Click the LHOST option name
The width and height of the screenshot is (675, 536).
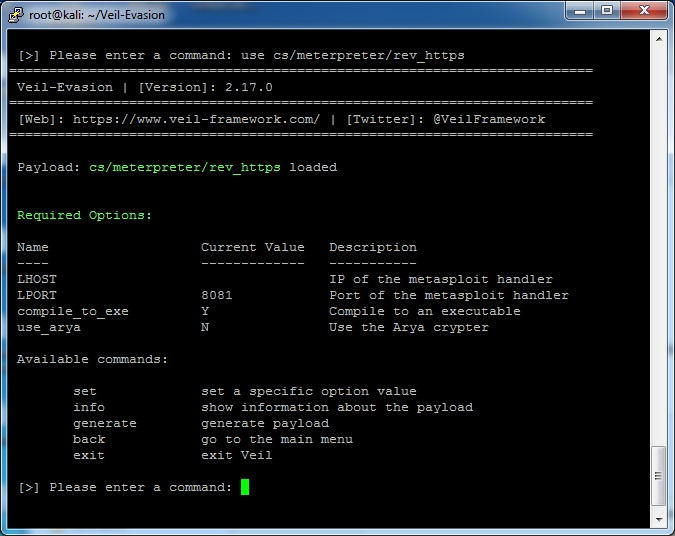point(37,279)
